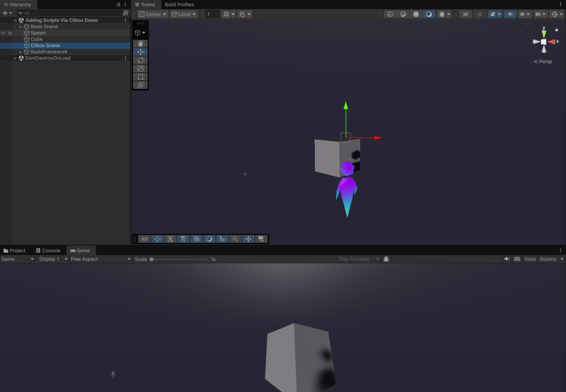Image resolution: width=566 pixels, height=392 pixels.
Task: Open the Free Aspect resolution dropdown
Action: [100, 259]
